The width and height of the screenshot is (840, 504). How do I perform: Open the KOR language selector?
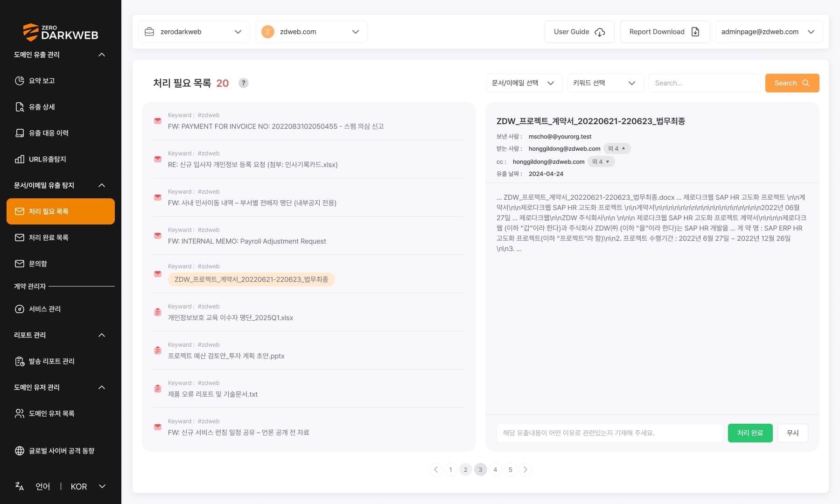(88, 486)
